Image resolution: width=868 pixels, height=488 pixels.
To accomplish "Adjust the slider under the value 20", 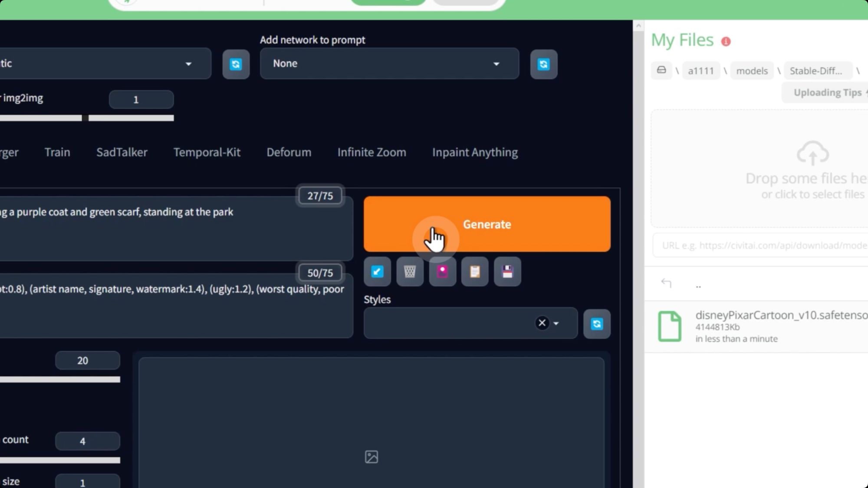I will (60, 380).
